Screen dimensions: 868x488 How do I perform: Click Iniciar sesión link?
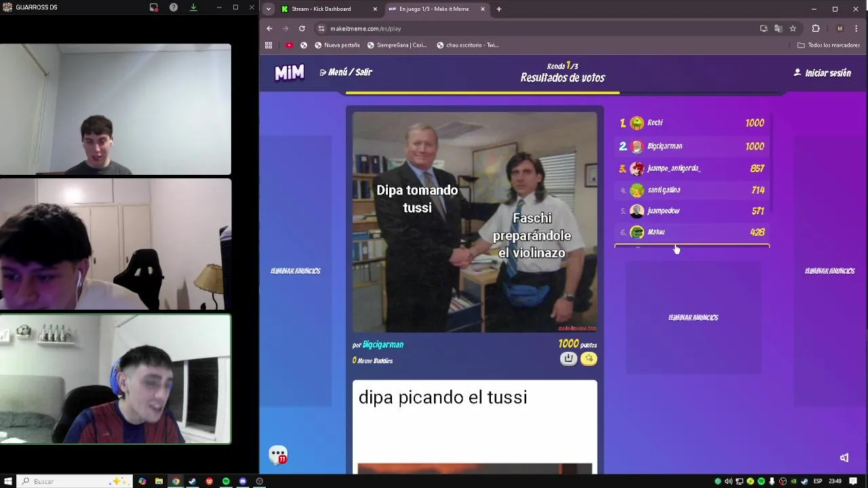coord(822,73)
